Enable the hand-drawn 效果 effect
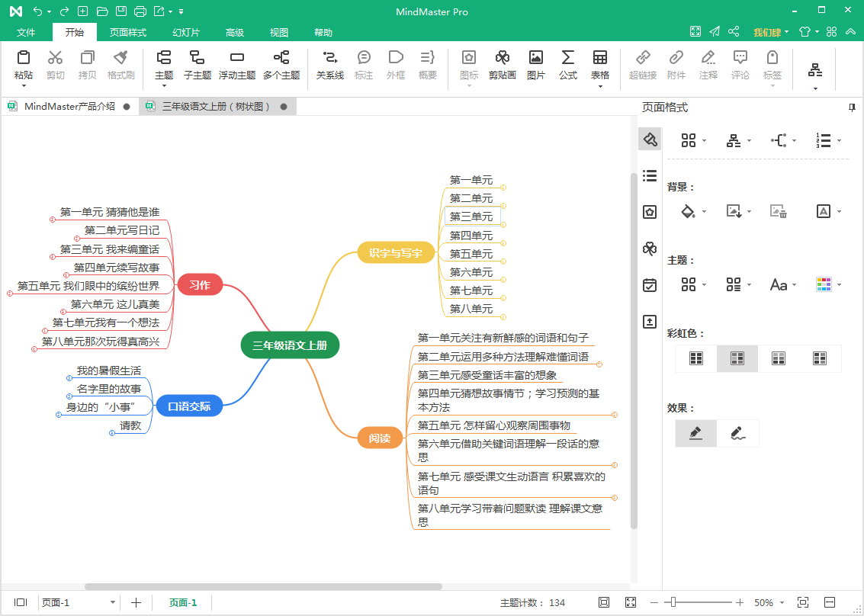The height and width of the screenshot is (616, 864). 738,433
